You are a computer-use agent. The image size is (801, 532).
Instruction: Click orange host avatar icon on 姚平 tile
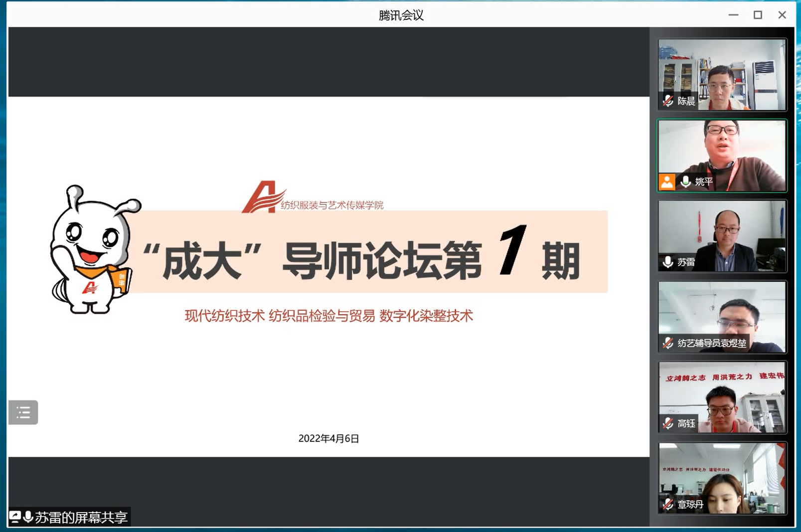click(667, 182)
